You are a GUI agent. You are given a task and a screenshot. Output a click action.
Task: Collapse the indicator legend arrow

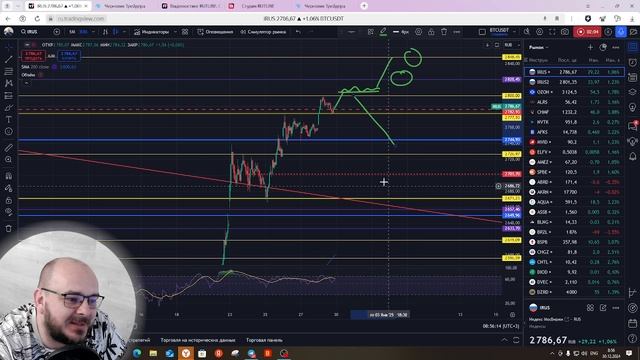point(27,83)
